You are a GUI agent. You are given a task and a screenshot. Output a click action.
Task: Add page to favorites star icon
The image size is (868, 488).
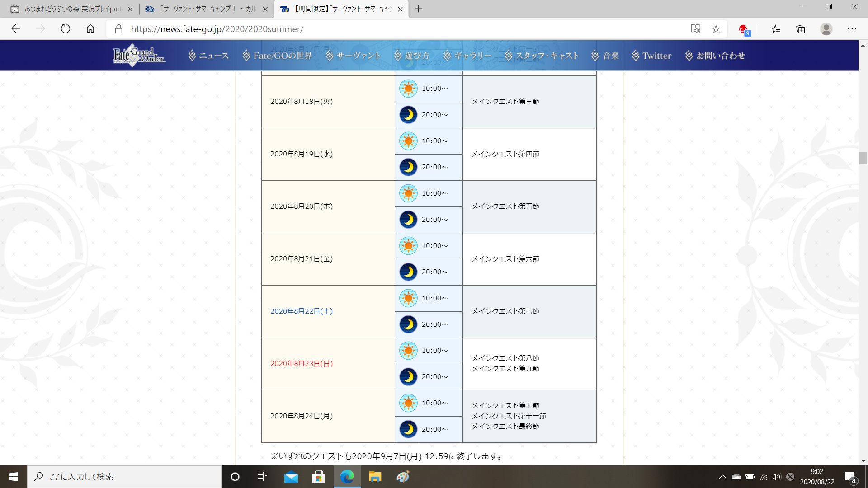(716, 29)
